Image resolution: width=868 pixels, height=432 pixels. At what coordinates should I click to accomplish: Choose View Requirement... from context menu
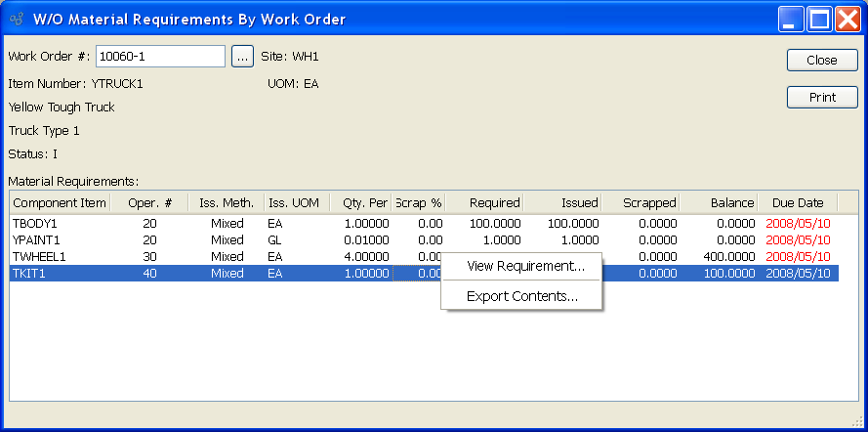coord(526,267)
